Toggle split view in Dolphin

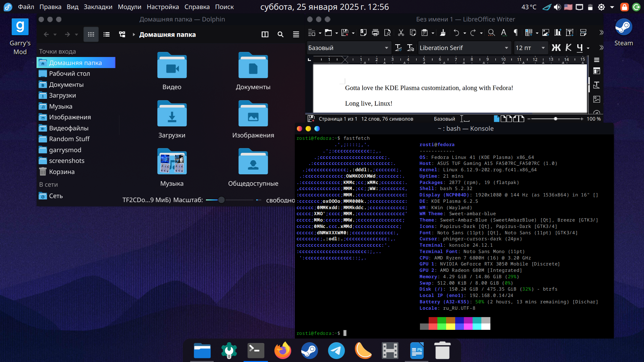265,34
